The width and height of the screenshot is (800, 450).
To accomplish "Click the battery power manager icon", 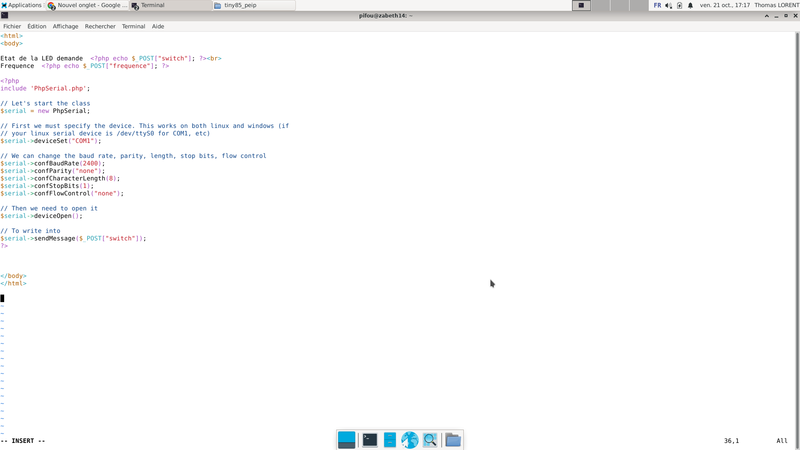I will click(x=679, y=5).
